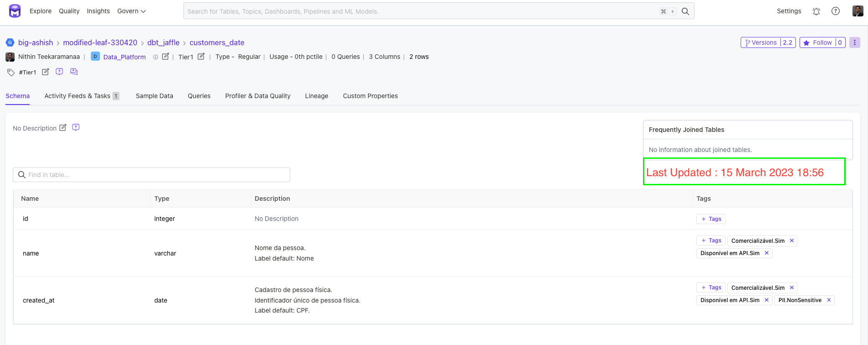Viewport: 868px width, 345px height.
Task: Click the search magnifier icon in top bar
Action: click(x=685, y=11)
